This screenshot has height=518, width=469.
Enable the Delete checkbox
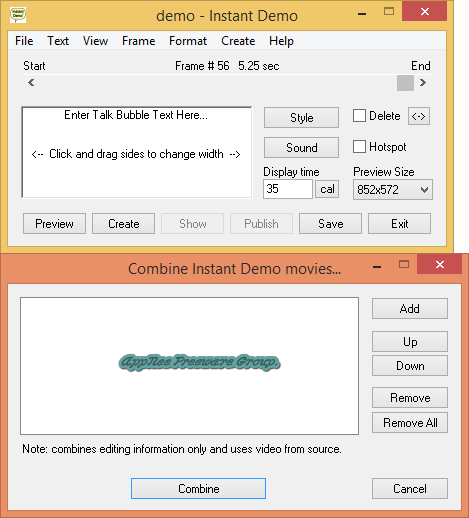pyautogui.click(x=359, y=116)
